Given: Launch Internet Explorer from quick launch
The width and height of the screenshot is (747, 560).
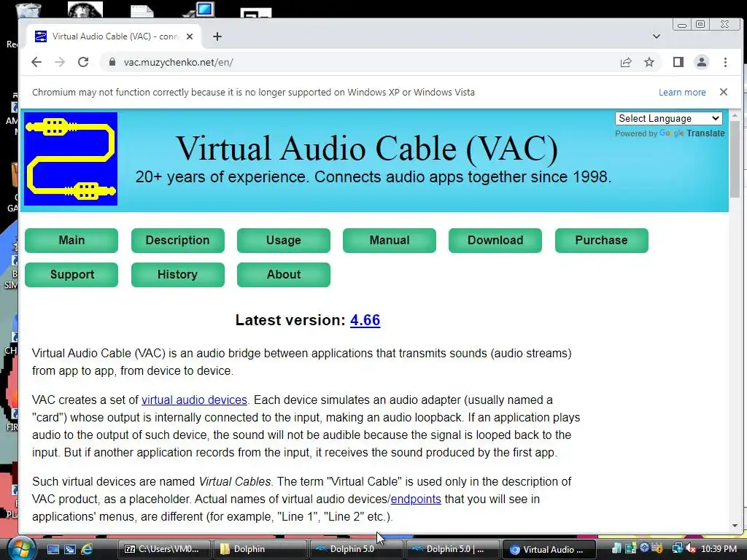Looking at the screenshot, I should (87, 549).
